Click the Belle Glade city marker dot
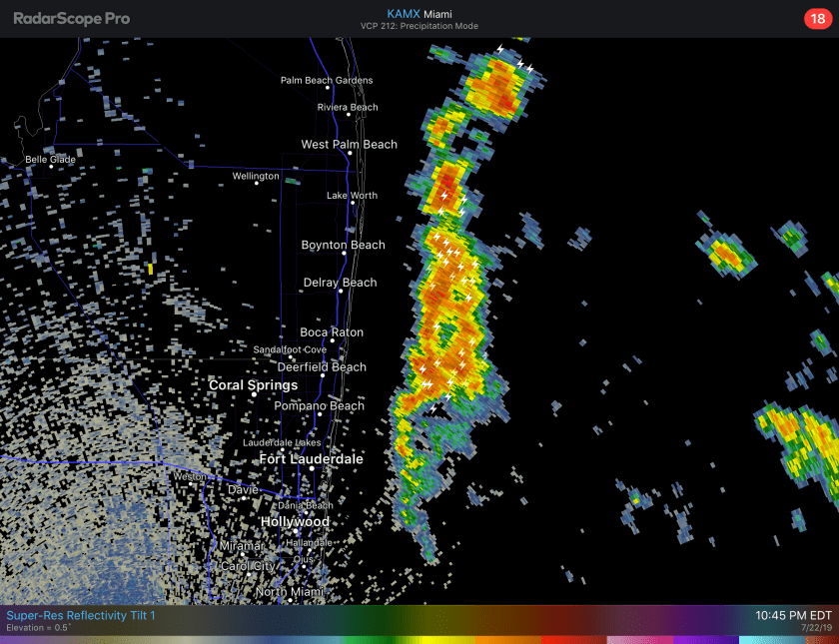The height and width of the screenshot is (644, 839). pos(50,167)
